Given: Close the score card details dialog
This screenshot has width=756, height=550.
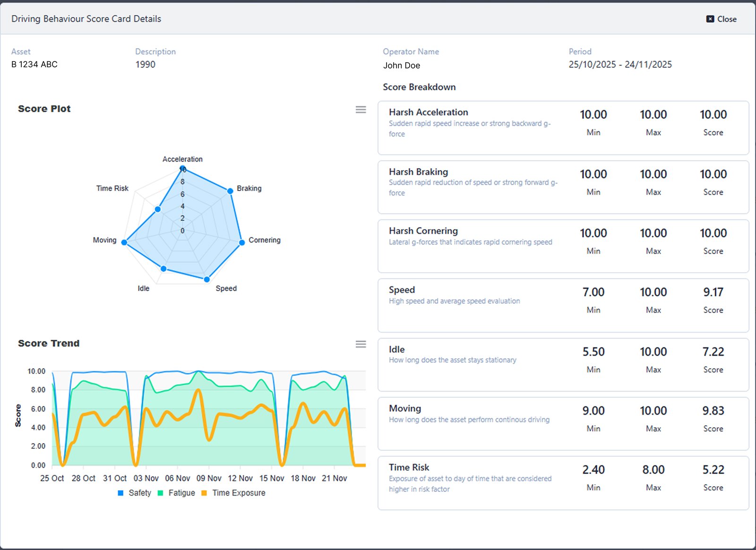Looking at the screenshot, I should coord(721,19).
